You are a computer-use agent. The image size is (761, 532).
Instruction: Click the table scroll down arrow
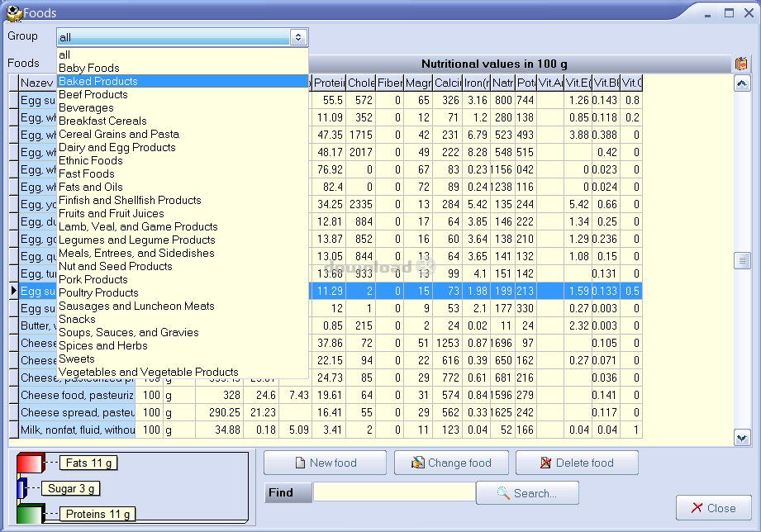point(742,438)
